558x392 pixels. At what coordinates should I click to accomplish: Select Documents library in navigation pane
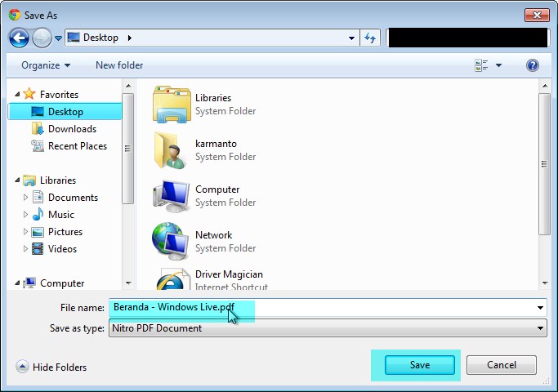click(x=73, y=197)
